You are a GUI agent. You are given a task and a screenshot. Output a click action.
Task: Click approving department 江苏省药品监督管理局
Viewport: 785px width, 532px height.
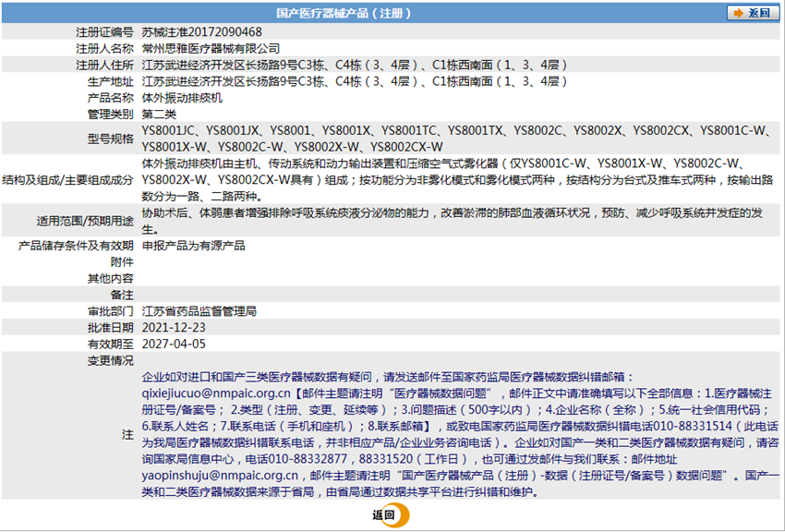pyautogui.click(x=199, y=311)
